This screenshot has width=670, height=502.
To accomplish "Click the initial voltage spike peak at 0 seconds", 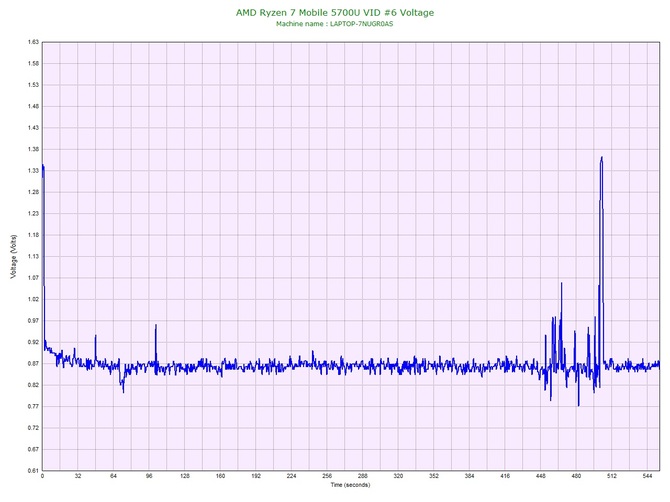I will point(43,165).
